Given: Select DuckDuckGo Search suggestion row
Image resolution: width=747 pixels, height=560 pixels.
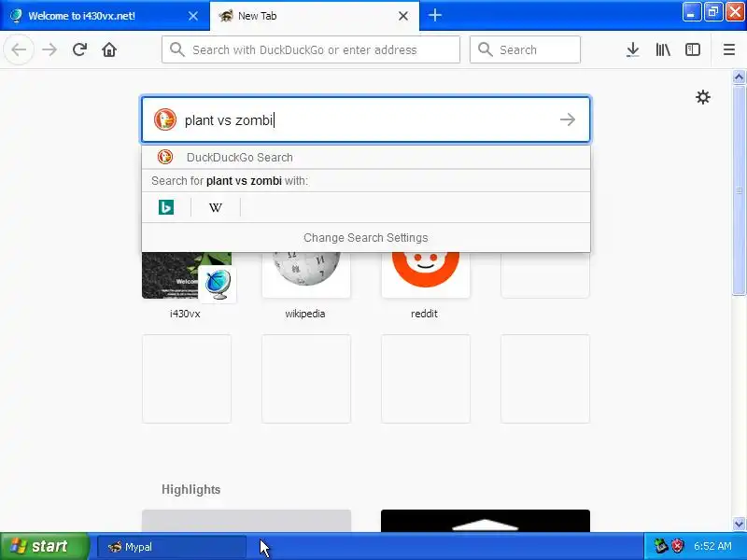Looking at the screenshot, I should click(366, 157).
